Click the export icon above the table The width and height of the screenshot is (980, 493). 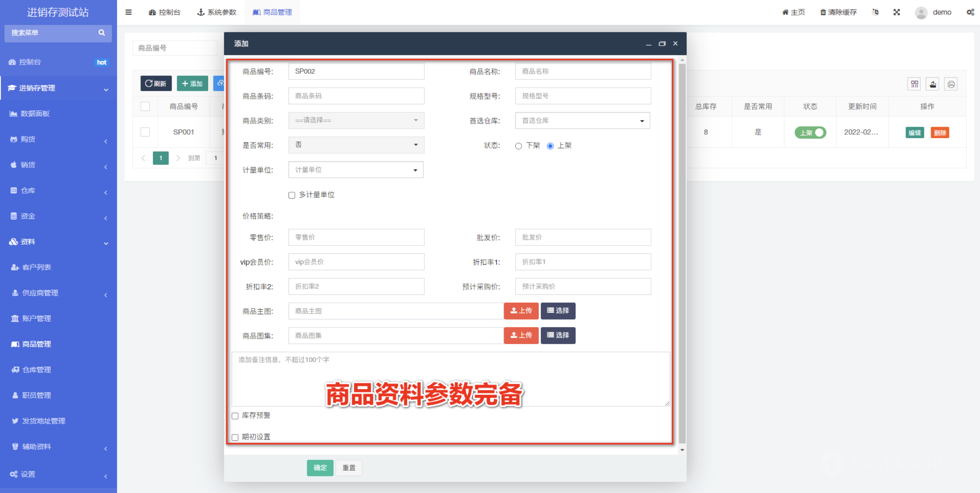pyautogui.click(x=932, y=84)
